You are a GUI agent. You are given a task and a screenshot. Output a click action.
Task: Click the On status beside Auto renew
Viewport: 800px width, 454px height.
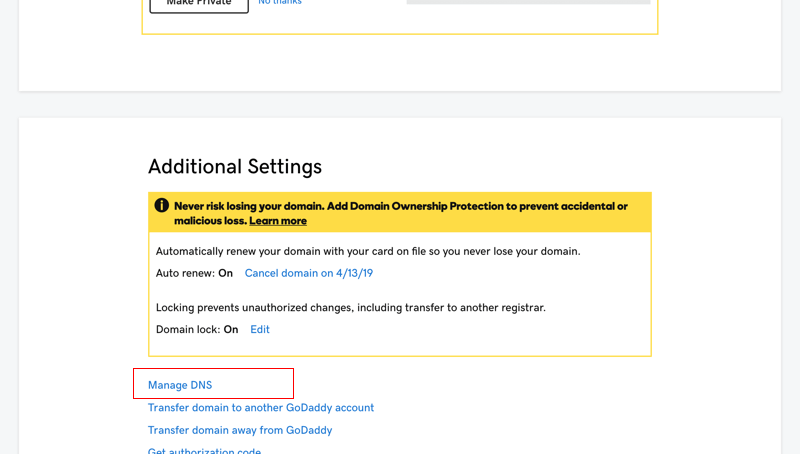click(226, 273)
